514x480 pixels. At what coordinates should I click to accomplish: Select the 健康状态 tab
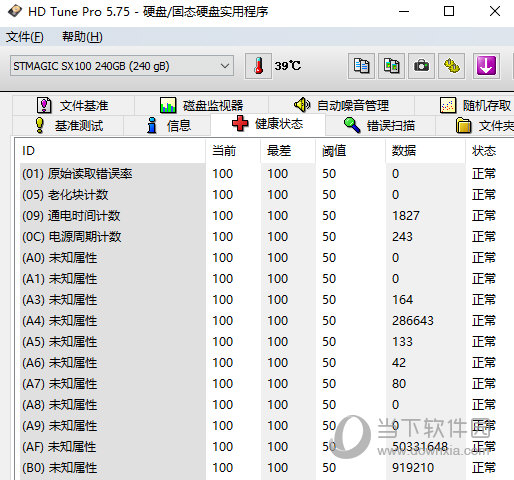pyautogui.click(x=268, y=124)
